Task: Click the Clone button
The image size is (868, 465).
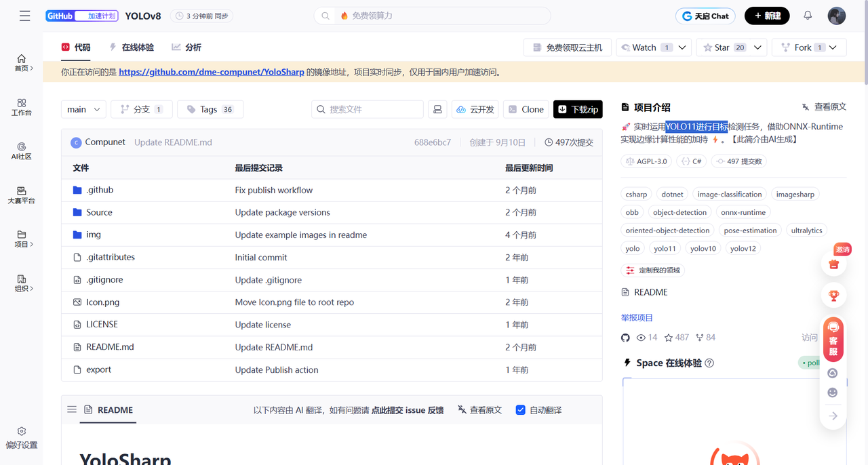Action: click(x=526, y=109)
